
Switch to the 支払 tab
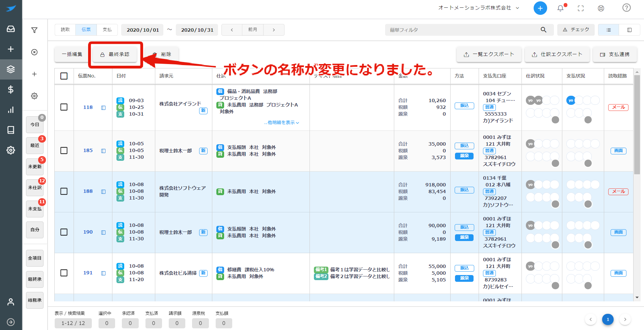107,30
